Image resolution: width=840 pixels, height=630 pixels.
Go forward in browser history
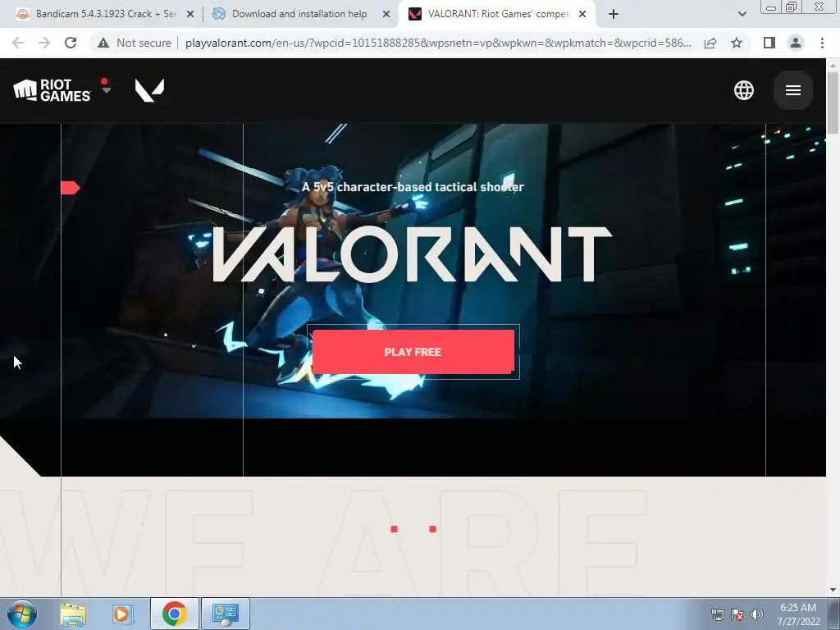click(44, 43)
